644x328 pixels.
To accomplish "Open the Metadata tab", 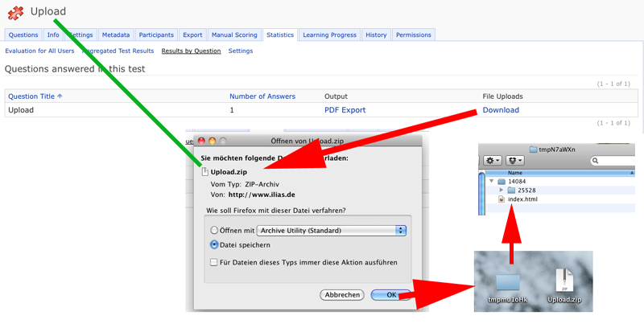I will [116, 35].
